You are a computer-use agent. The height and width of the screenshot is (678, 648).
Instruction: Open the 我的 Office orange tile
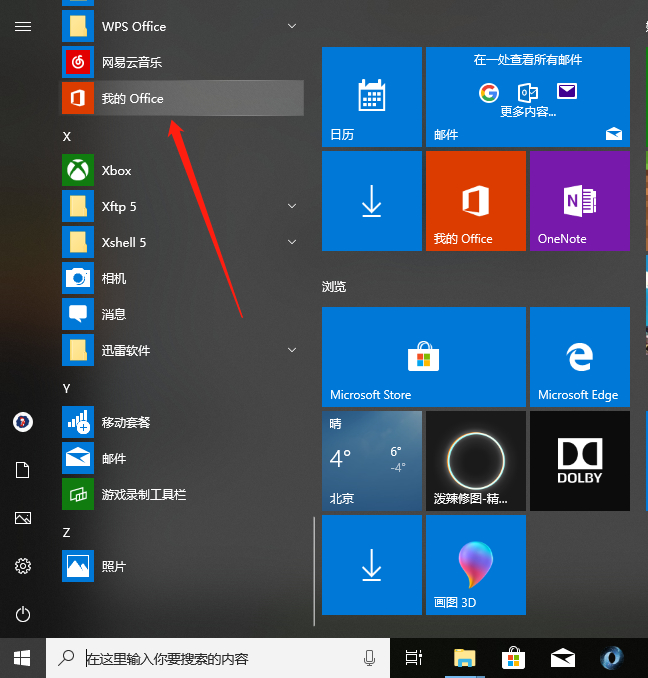(476, 201)
